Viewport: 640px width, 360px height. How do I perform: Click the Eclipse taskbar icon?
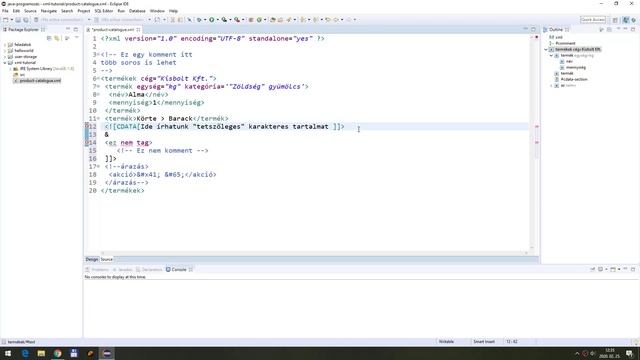tap(107, 353)
